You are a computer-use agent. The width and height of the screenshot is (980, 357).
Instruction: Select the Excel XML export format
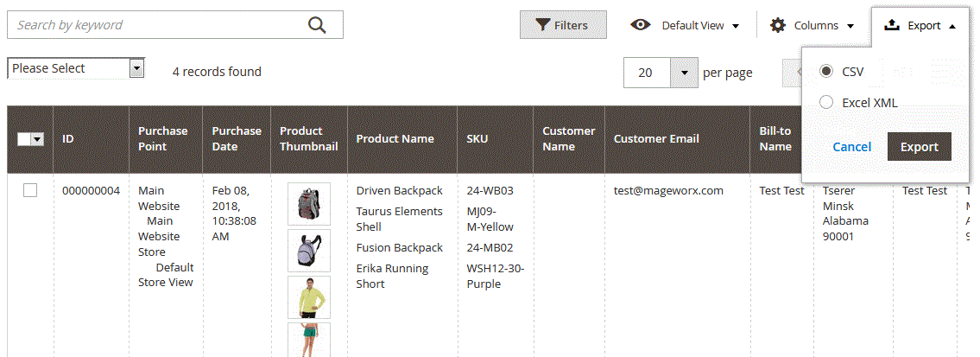(826, 103)
